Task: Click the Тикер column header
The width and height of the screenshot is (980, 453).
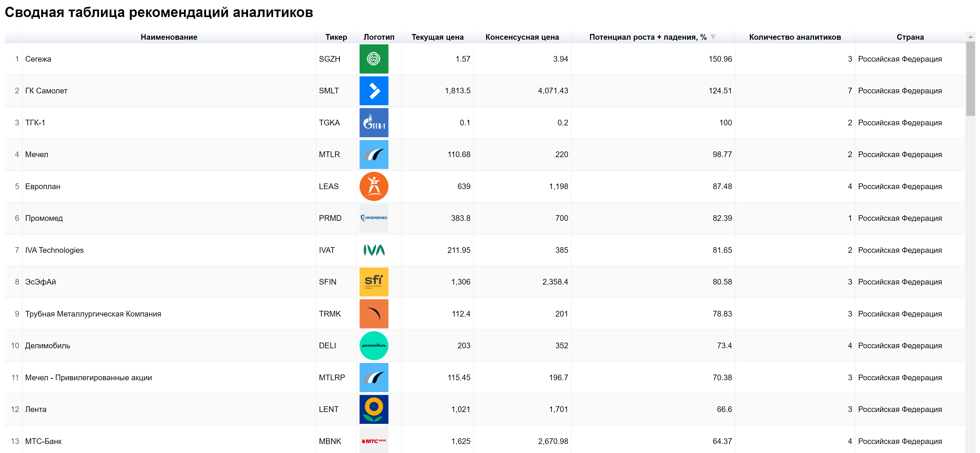Action: [336, 37]
